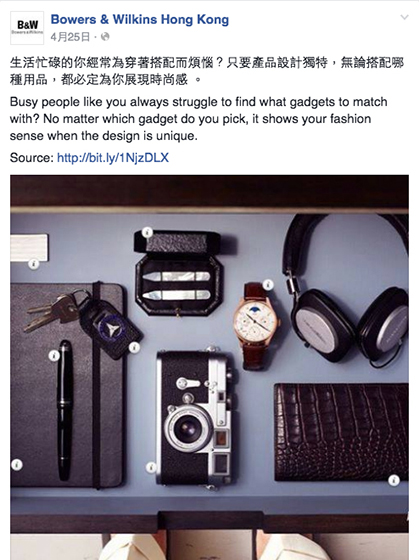Click the English post caption text
Screen dimensions: 419x560
coord(199,119)
